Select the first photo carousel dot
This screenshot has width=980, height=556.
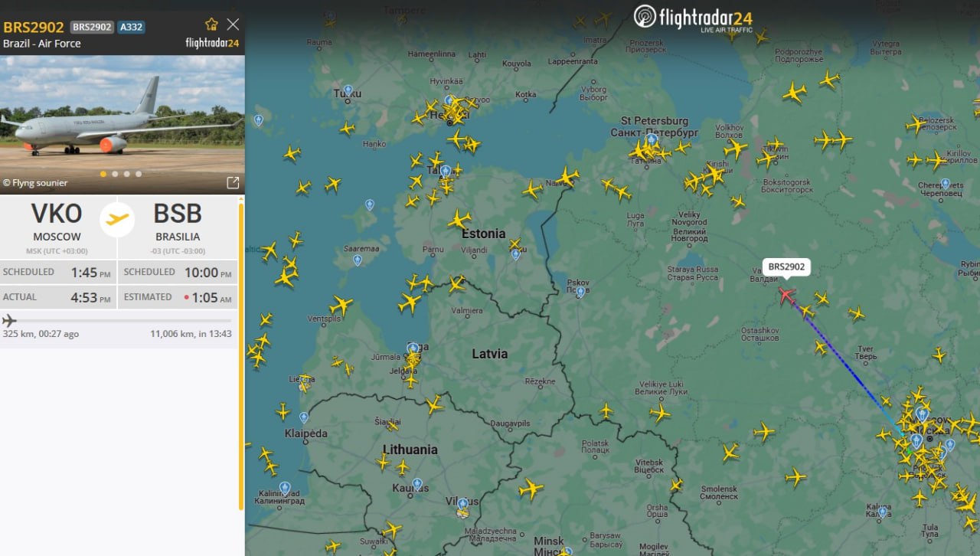point(103,174)
